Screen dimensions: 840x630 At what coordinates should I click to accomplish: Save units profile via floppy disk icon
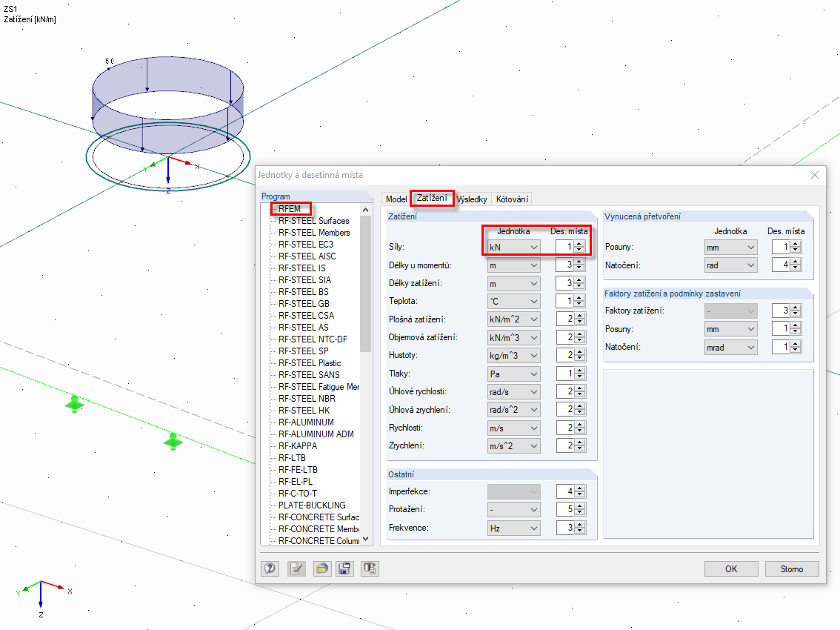click(345, 568)
